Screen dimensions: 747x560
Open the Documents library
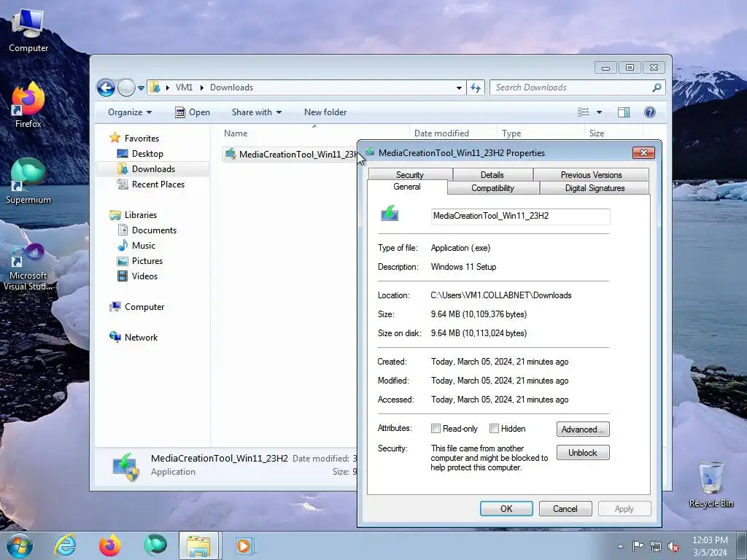pyautogui.click(x=154, y=230)
